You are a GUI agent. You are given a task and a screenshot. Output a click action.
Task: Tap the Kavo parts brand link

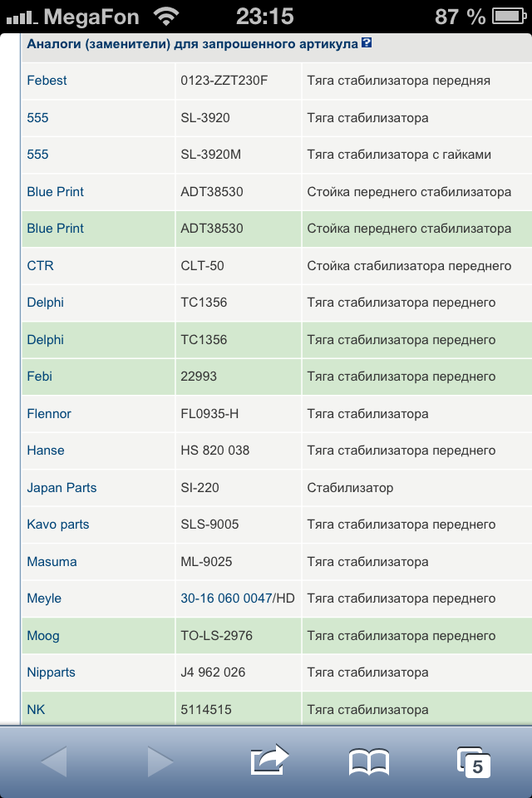58,525
